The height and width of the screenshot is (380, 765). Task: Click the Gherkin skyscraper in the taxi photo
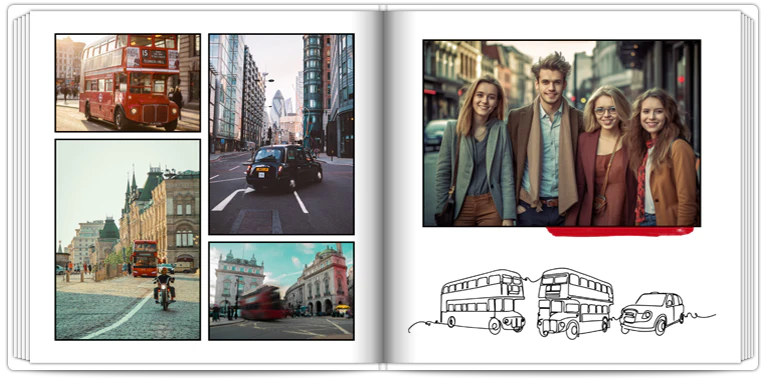[x=278, y=108]
